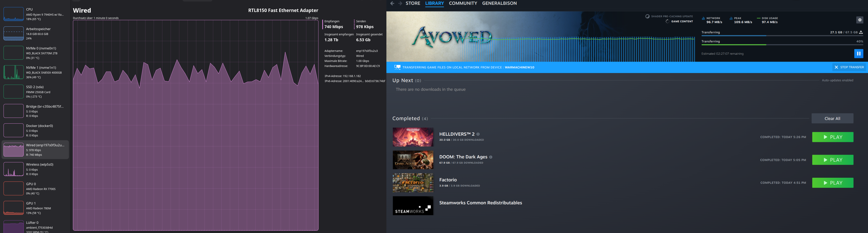This screenshot has width=868, height=233.
Task: Select GPU 0 Radeon RX 7700S
Action: [x=35, y=188]
